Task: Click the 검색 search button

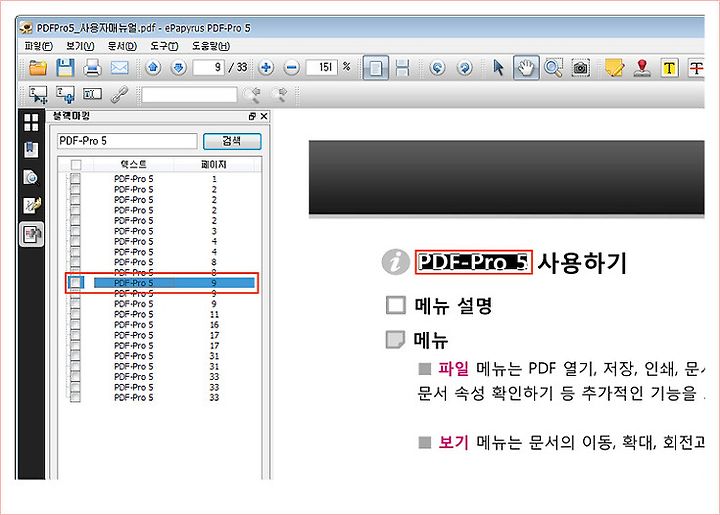Action: [x=232, y=141]
